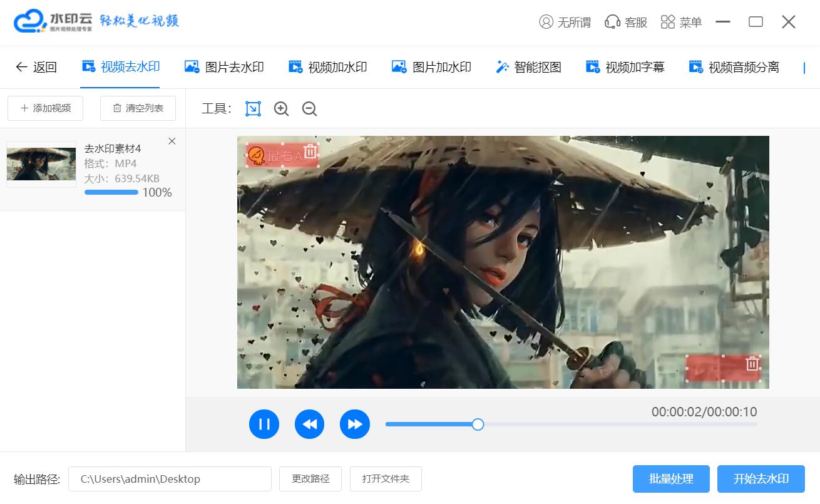Viewport: 820px width, 504px height.
Task: Click the zoom out magnifier icon
Action: 309,109
